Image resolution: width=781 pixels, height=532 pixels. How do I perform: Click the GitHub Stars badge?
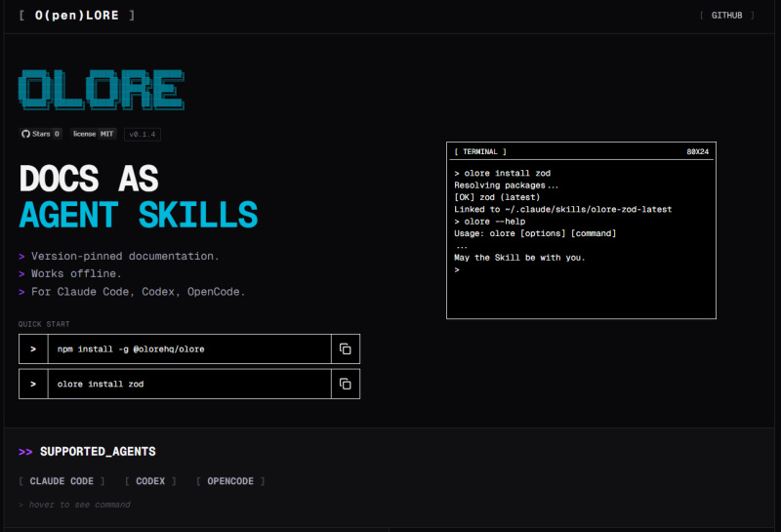(x=41, y=134)
